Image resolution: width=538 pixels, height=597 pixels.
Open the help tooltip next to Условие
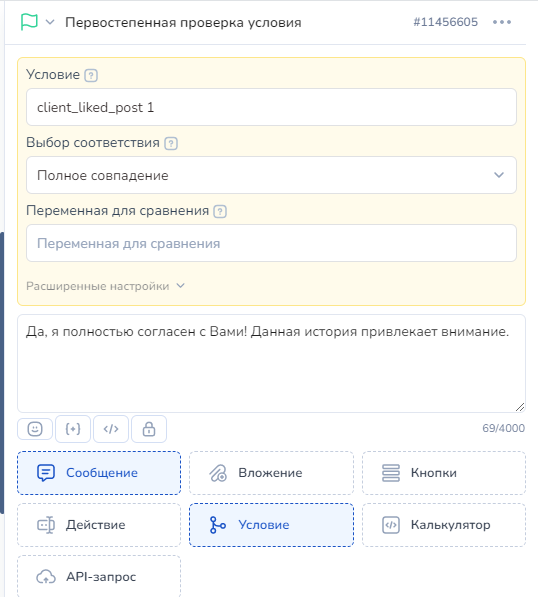91,75
